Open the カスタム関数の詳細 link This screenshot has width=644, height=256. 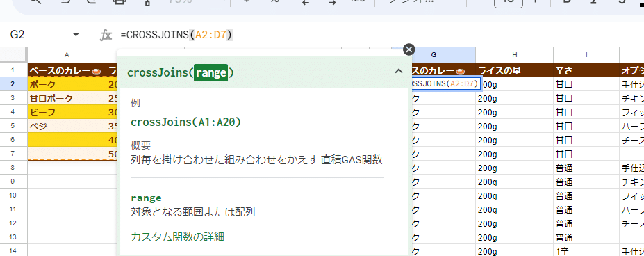[177, 237]
